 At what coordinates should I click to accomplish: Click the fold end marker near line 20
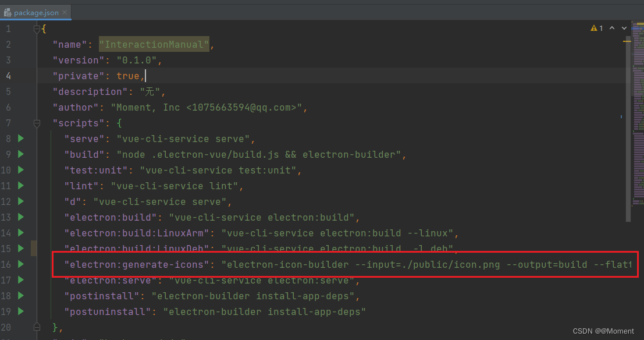tap(37, 327)
